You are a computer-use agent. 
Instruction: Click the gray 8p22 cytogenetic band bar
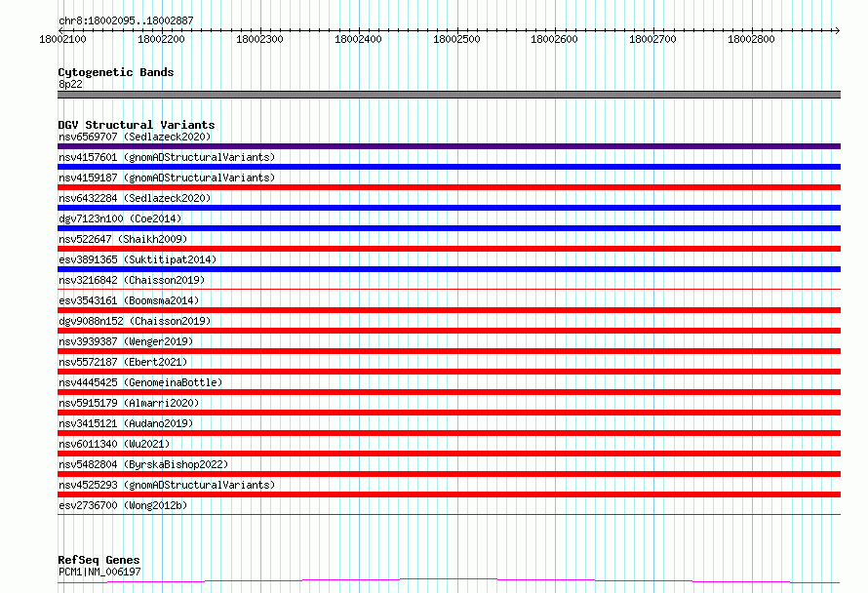[449, 95]
